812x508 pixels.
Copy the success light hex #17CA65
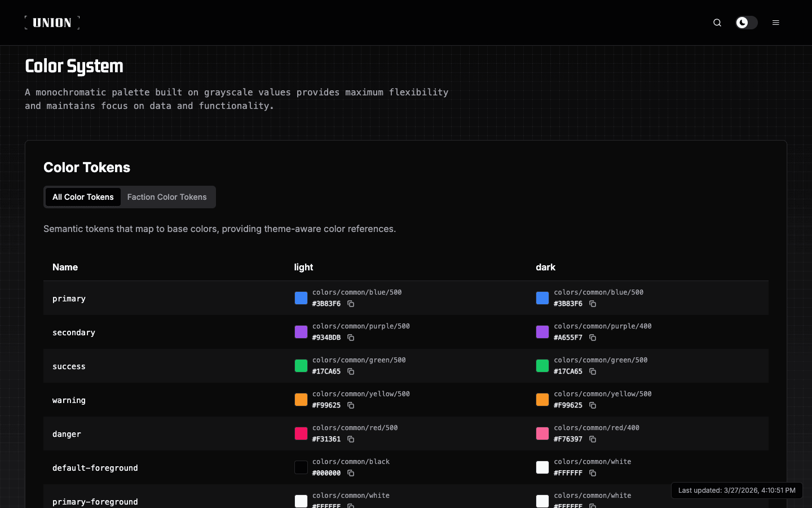point(350,371)
